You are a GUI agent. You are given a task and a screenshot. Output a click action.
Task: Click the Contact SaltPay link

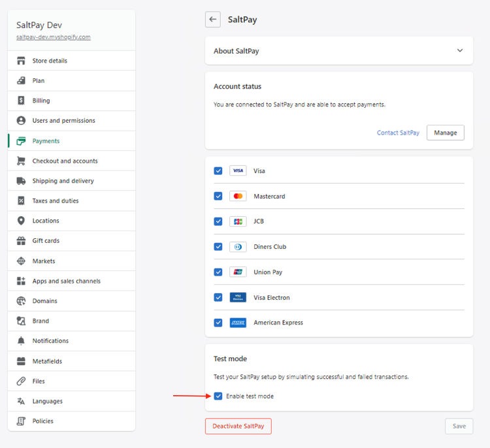coord(398,133)
